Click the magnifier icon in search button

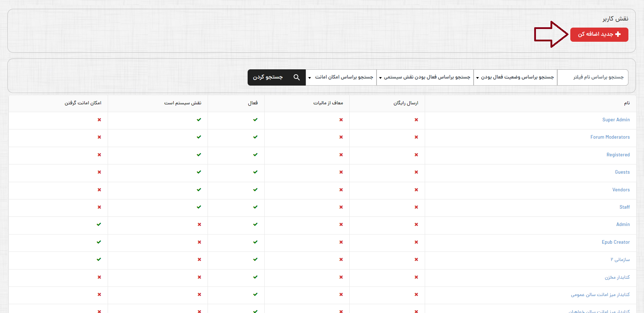(296, 77)
